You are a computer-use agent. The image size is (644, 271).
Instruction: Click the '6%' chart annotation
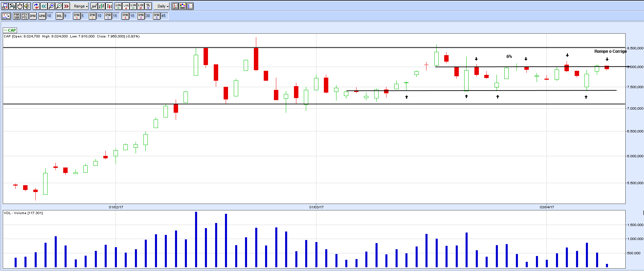pyautogui.click(x=509, y=57)
